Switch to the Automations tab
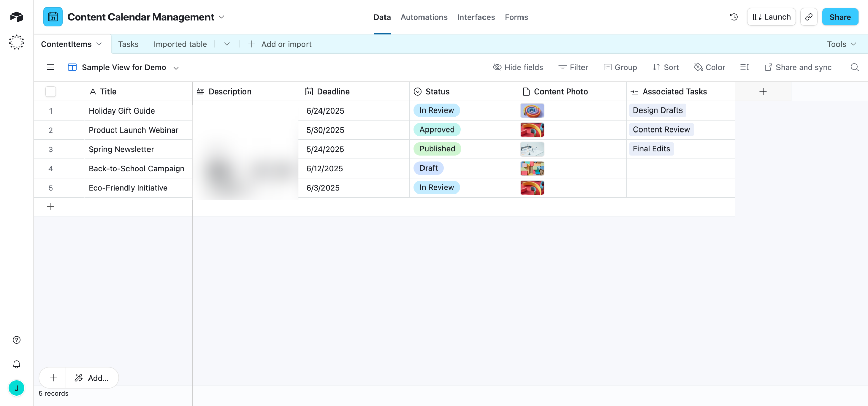The height and width of the screenshot is (406, 868). [424, 17]
